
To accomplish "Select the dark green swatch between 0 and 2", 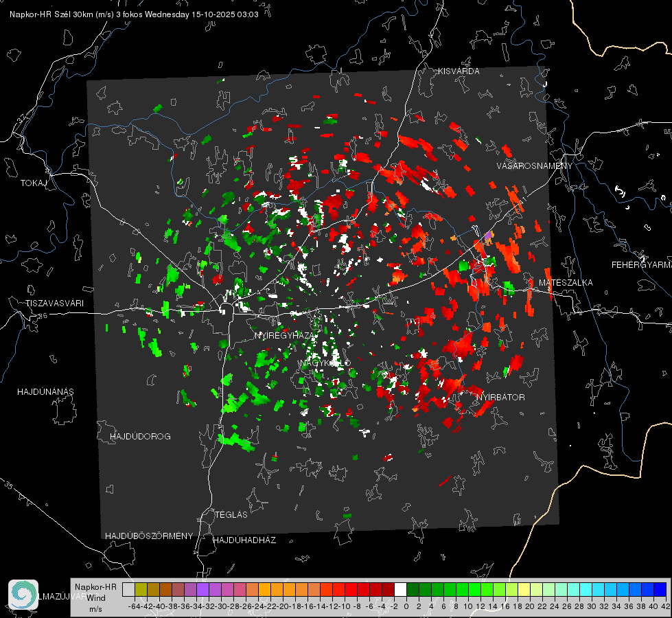I will pos(413,590).
